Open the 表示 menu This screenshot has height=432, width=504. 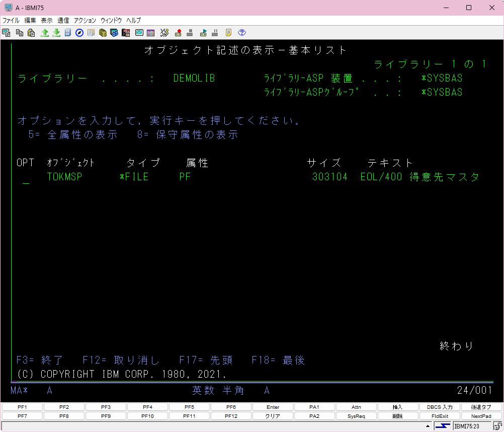click(47, 20)
